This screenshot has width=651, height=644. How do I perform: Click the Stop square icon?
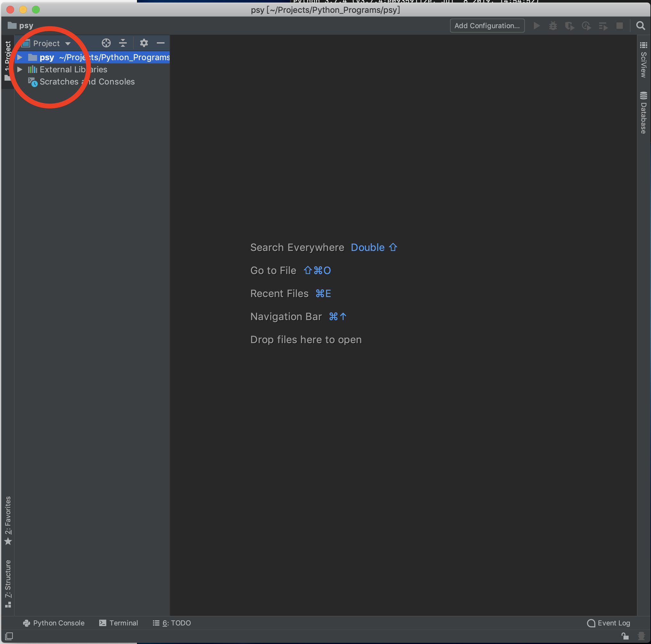(x=619, y=26)
